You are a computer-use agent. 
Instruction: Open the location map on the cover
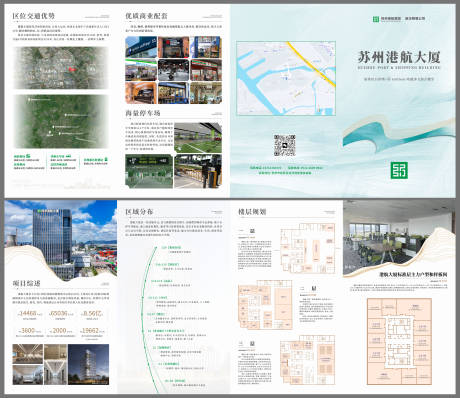click(x=286, y=79)
